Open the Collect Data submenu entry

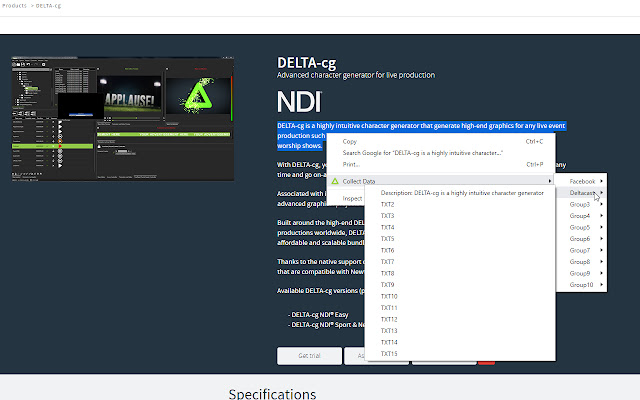(441, 181)
